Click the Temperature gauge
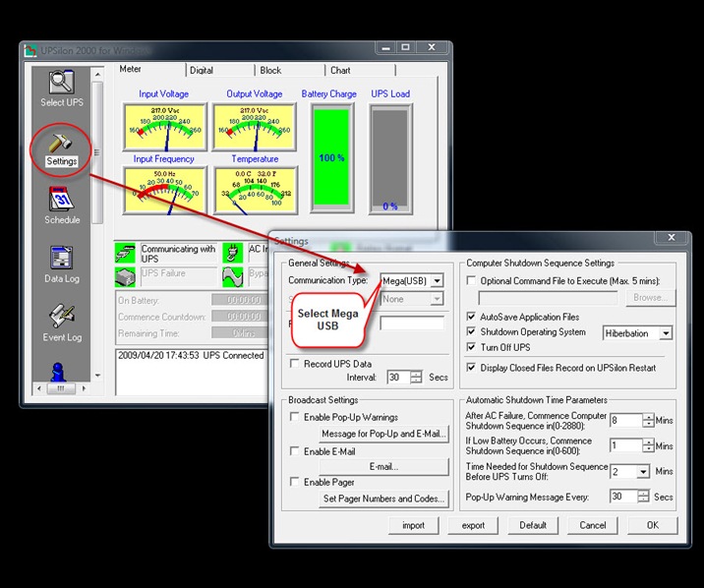Screen dimensions: 704x588 pos(255,191)
